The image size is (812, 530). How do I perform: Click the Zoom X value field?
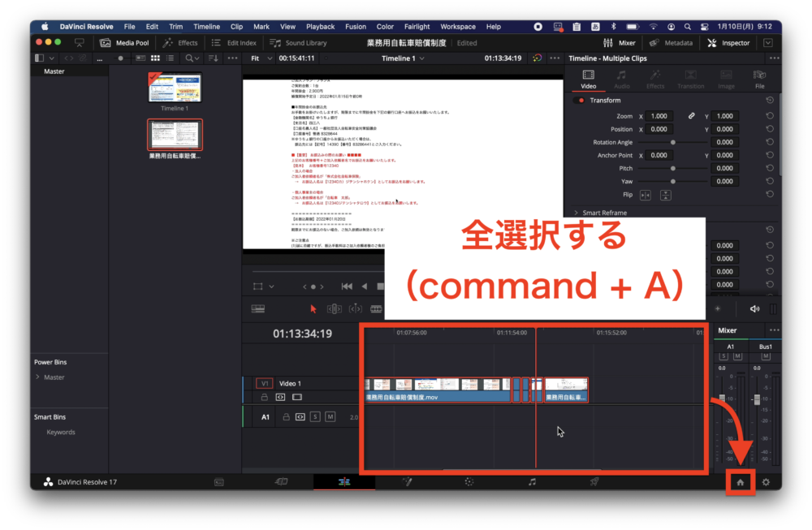(x=659, y=116)
